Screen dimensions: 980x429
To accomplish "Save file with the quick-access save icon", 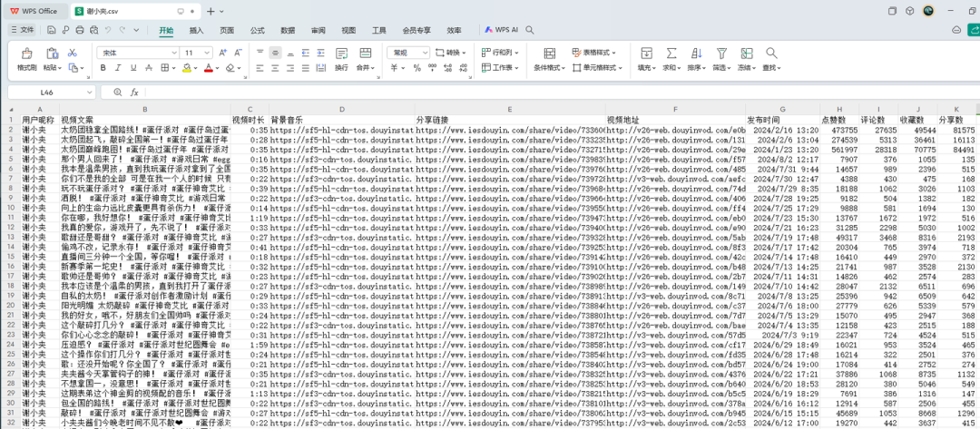I will pos(51,30).
